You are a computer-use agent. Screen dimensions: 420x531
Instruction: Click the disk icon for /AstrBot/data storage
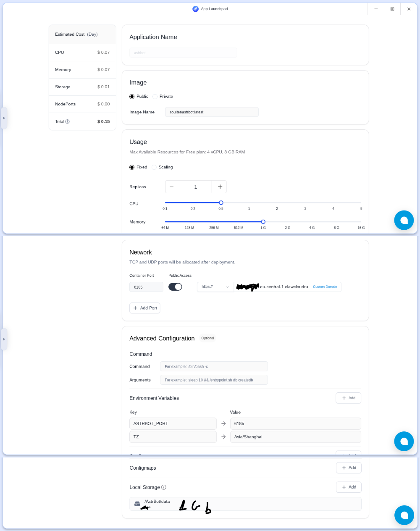coord(137,504)
